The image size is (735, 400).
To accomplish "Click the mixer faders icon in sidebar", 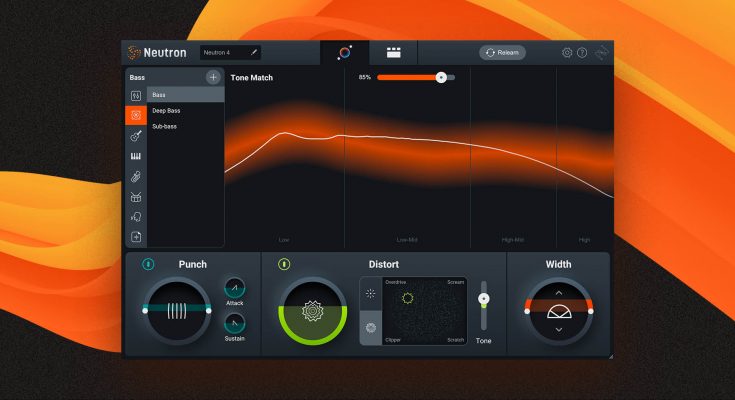I will coord(136,95).
